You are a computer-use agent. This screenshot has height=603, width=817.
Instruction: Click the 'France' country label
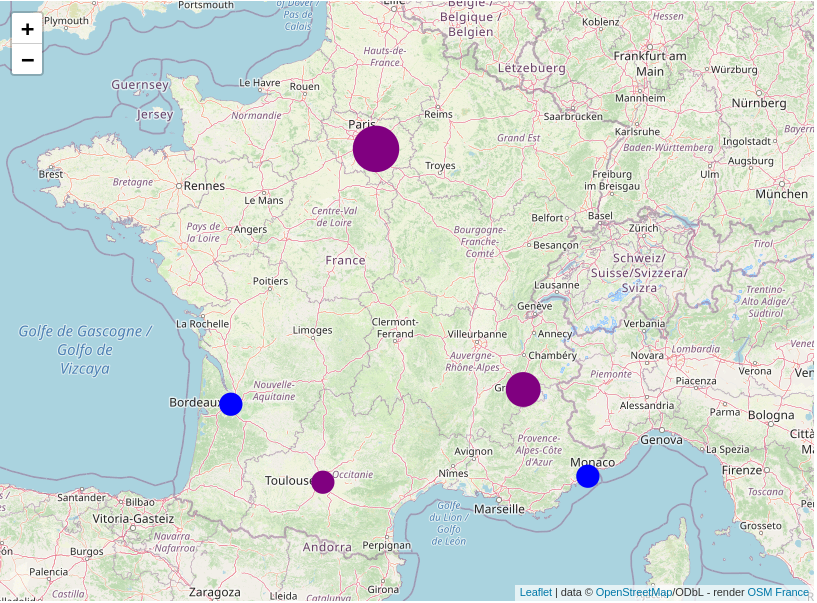point(345,260)
